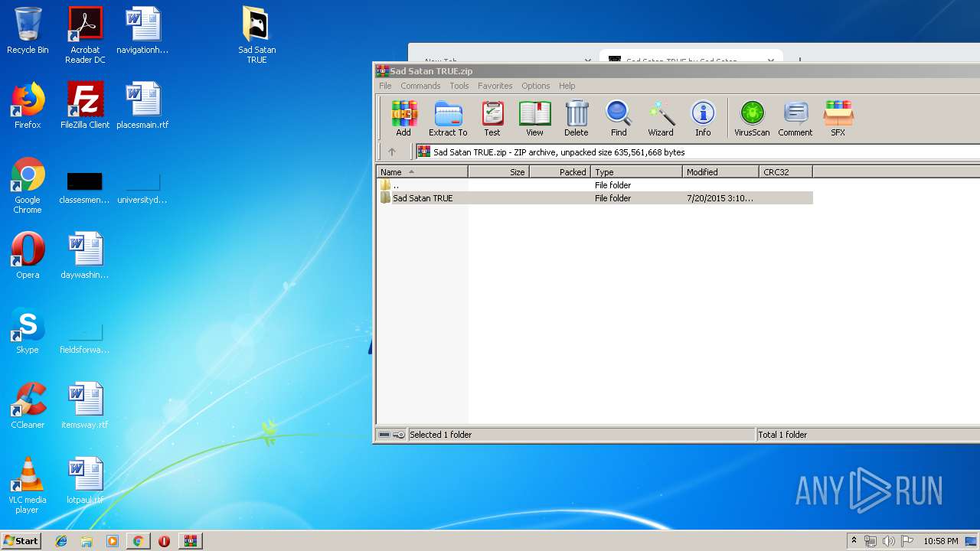Select Google Chrome desktop icon
Viewport: 980px width, 551px height.
click(28, 185)
